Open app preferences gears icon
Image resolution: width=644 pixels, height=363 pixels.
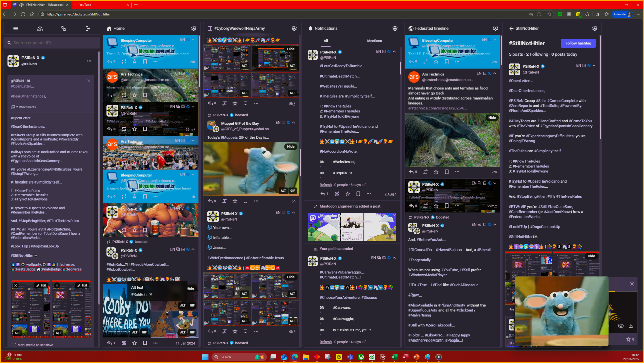click(64, 29)
